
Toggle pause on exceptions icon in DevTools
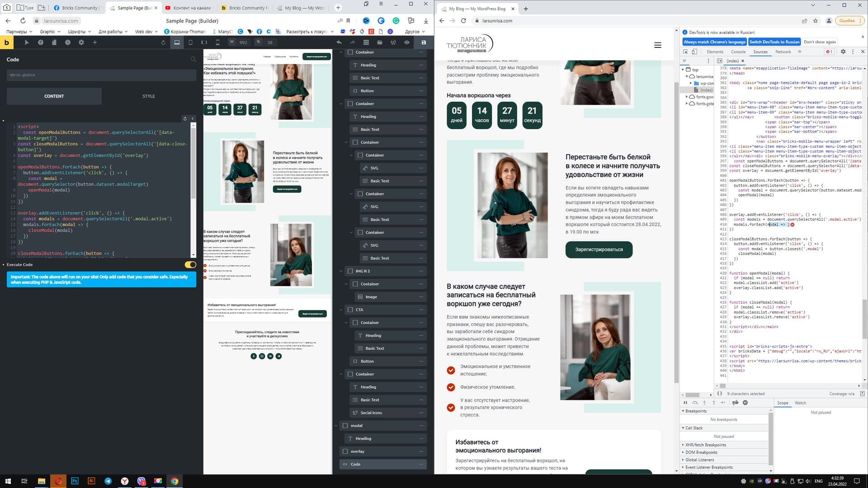point(745,403)
